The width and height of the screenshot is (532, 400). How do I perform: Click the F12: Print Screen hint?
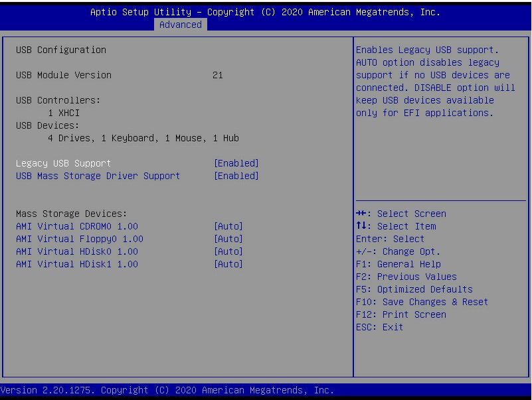(x=401, y=314)
